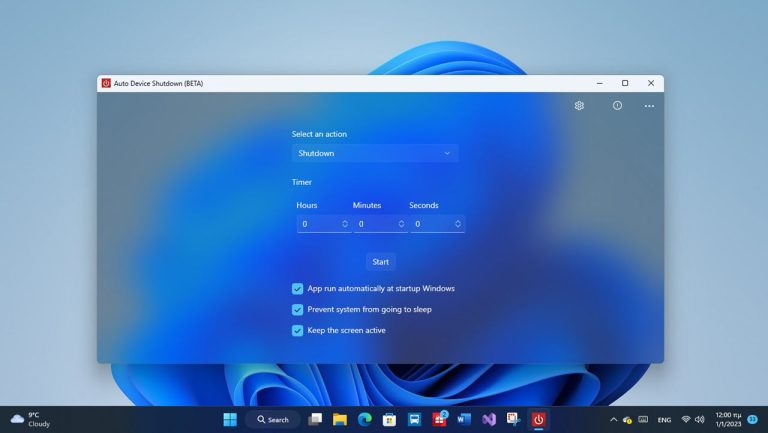Click the Windows Start button
Image resolution: width=768 pixels, height=433 pixels.
tap(230, 419)
